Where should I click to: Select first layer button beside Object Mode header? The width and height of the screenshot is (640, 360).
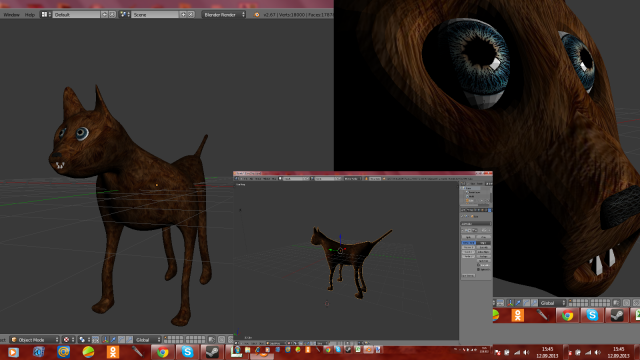(166, 338)
